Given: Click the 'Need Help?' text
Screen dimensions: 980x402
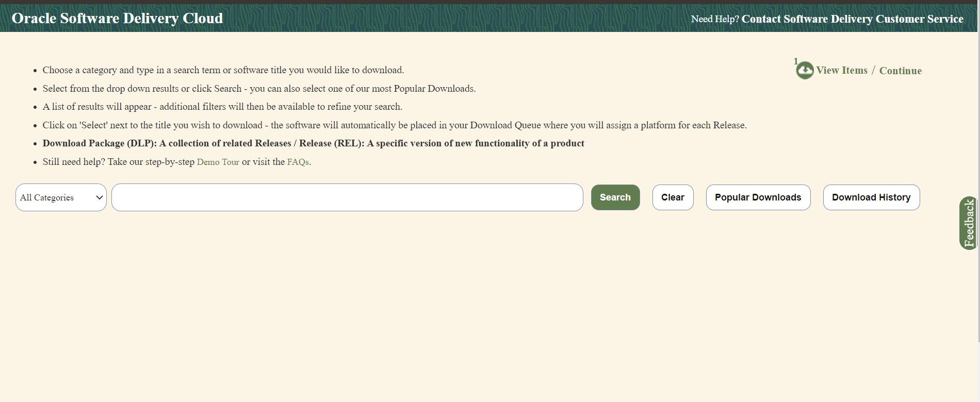Looking at the screenshot, I should 715,19.
